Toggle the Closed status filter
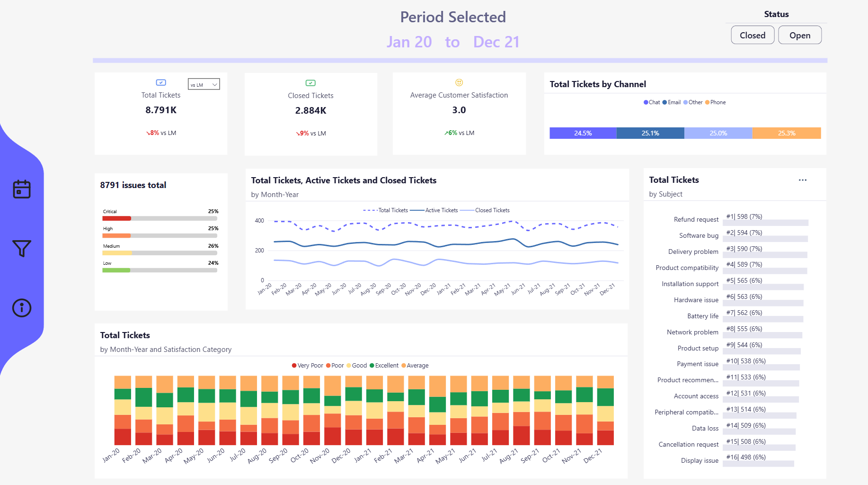 [752, 36]
